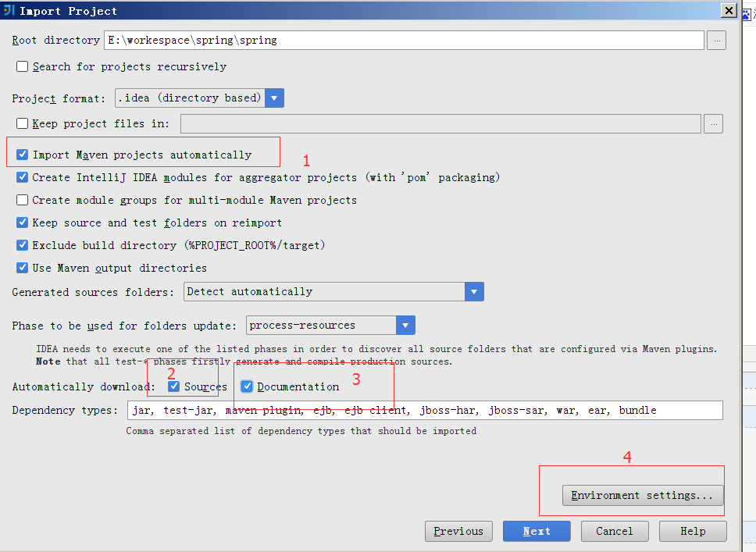Go back with Previous button
The image size is (756, 552).
[458, 531]
